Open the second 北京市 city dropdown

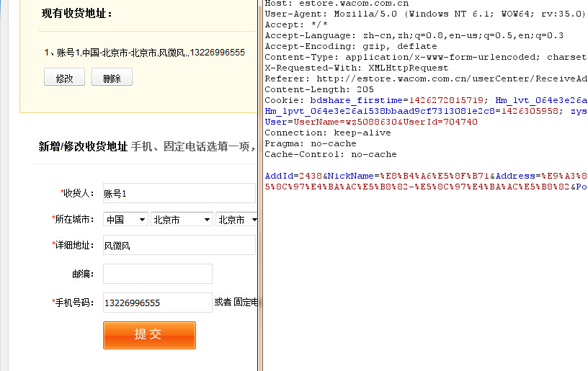pos(236,219)
